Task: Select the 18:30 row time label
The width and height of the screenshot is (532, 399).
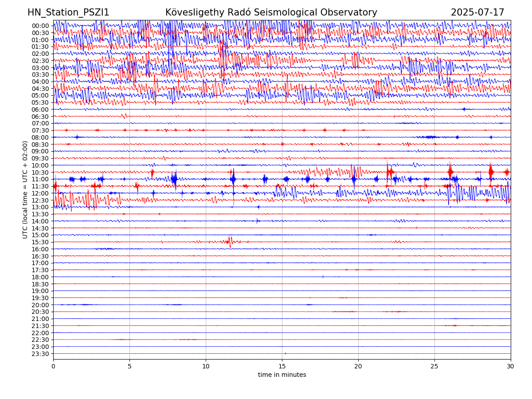Action: click(40, 284)
